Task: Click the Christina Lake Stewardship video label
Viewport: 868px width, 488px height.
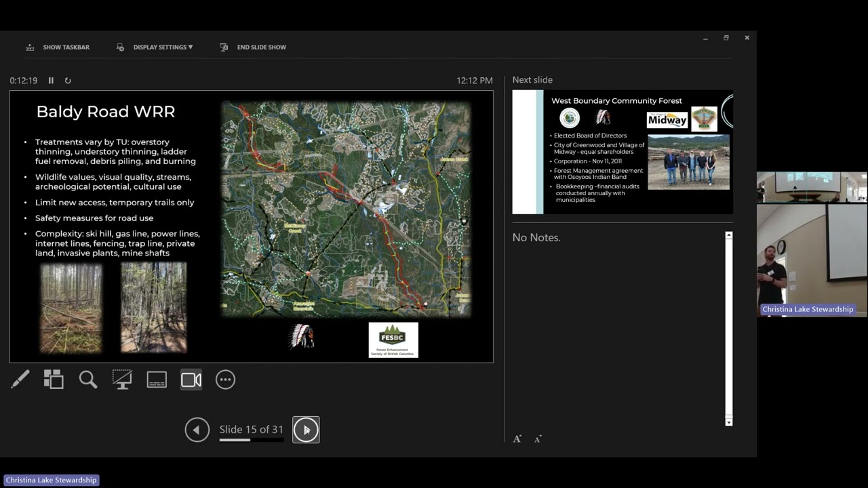Action: [807, 309]
